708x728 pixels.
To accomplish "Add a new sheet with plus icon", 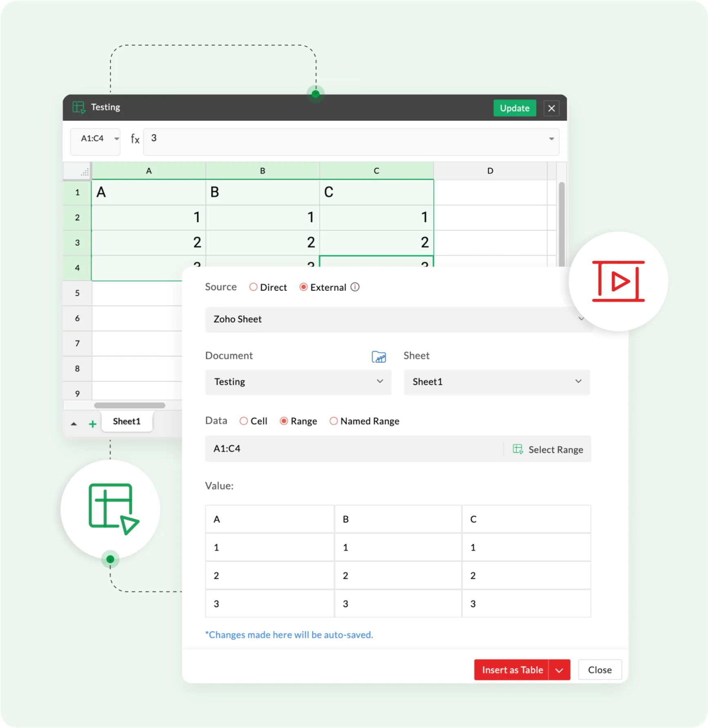I will (x=93, y=424).
